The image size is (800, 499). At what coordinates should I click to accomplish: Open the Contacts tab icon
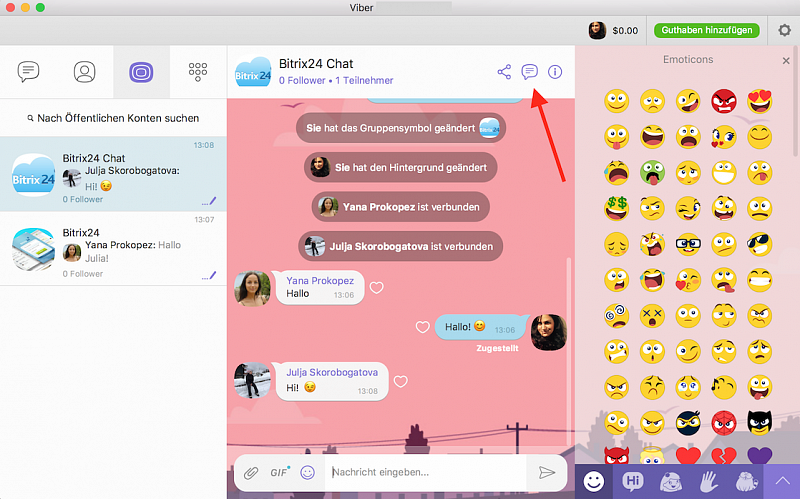pyautogui.click(x=85, y=72)
